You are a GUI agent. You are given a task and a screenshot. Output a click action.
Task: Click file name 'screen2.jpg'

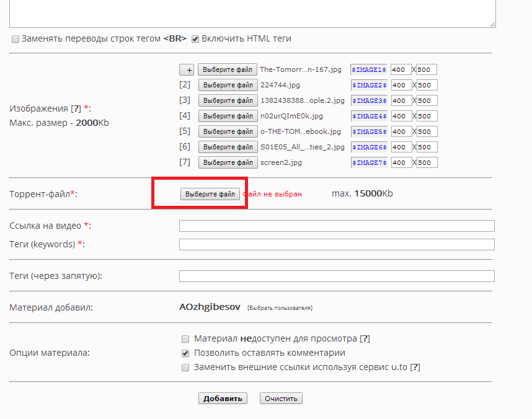pyautogui.click(x=282, y=162)
